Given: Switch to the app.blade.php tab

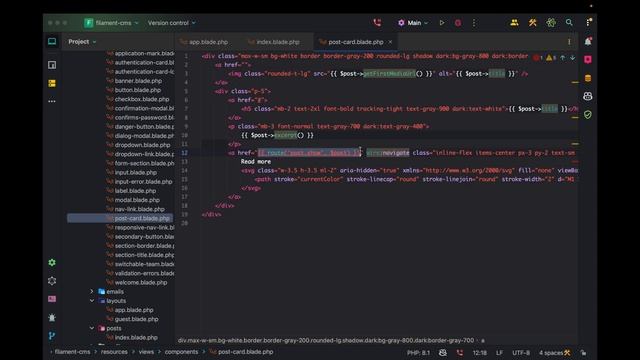Looking at the screenshot, I should pos(204,42).
